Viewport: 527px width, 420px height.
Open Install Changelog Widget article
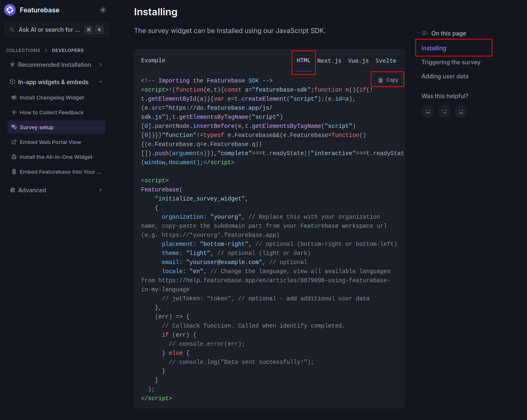(x=52, y=98)
